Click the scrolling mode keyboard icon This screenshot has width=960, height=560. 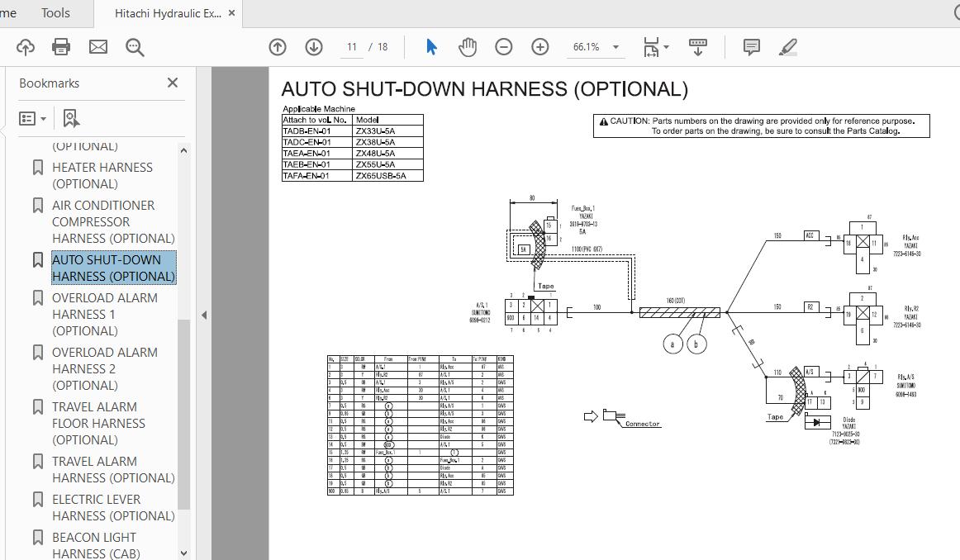[698, 47]
